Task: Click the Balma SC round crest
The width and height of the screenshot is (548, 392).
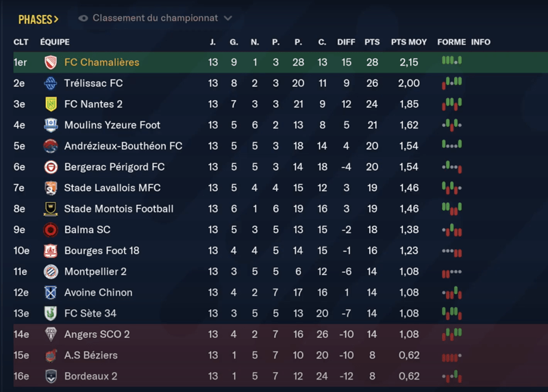Action: [50, 230]
